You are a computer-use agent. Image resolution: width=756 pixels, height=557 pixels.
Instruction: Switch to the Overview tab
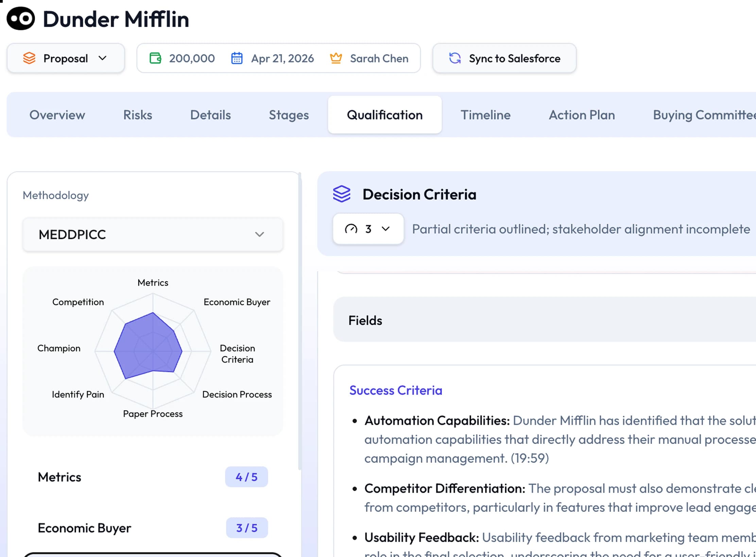(x=57, y=115)
